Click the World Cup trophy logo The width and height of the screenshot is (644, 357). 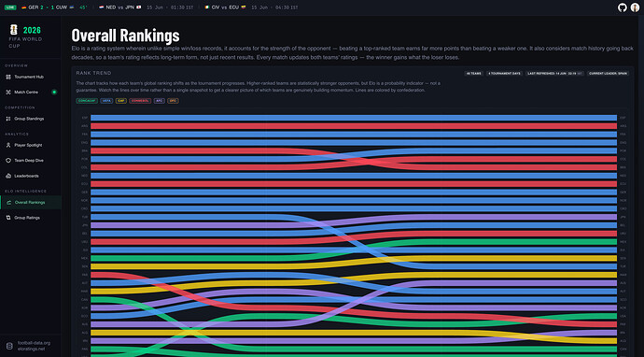pos(14,30)
